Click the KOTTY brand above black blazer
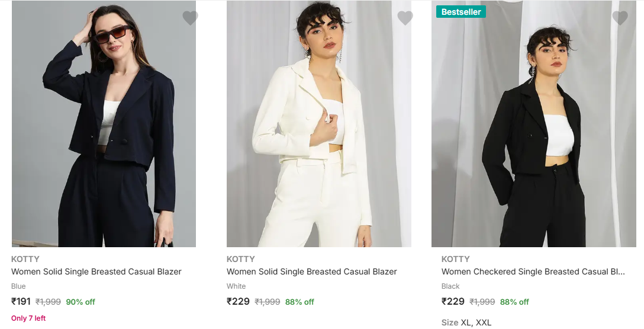644x329 pixels. point(455,259)
